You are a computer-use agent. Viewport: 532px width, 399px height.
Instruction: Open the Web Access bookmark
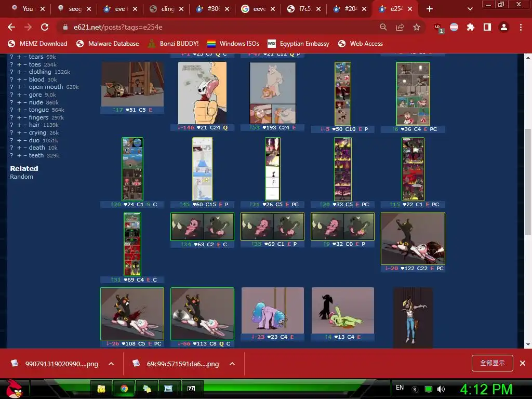361,44
